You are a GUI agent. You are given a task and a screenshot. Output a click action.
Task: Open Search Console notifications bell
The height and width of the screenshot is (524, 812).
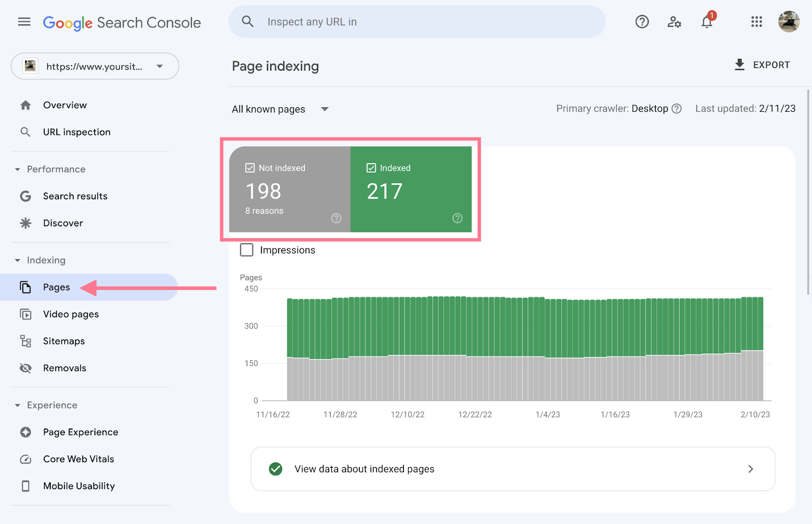706,22
